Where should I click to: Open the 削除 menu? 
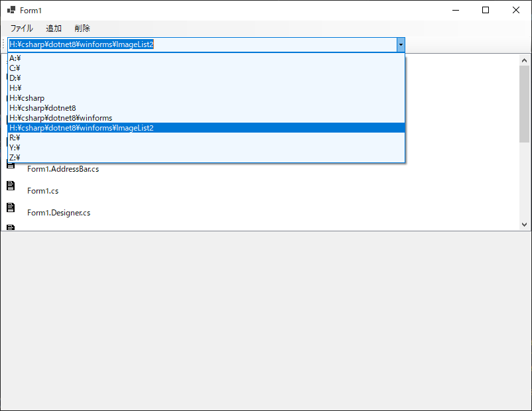point(82,28)
